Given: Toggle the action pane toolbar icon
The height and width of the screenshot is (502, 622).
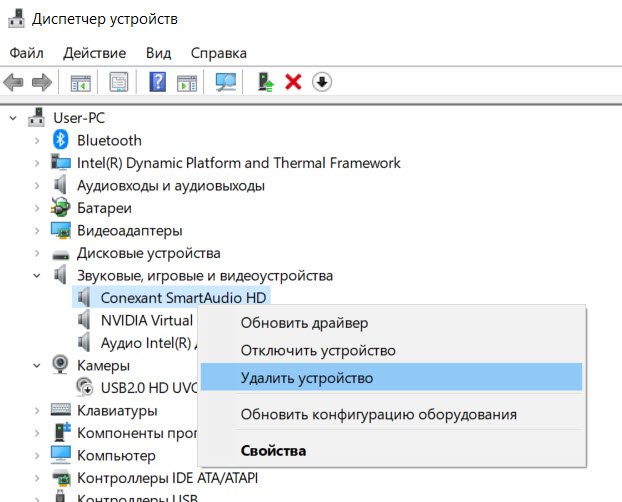Looking at the screenshot, I should pos(187,83).
